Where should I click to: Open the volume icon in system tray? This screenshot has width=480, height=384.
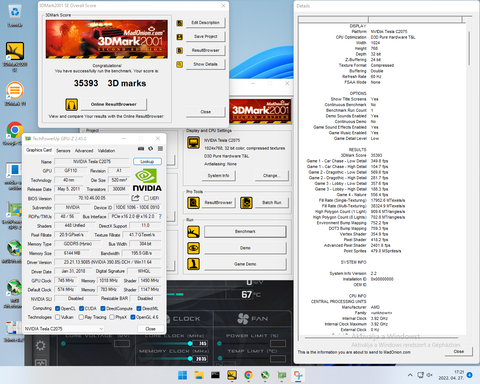point(430,375)
